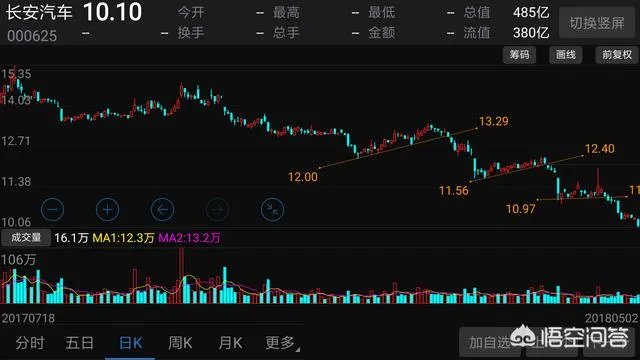
Task: Tap the zoom in plus circle icon
Action: pos(107,210)
